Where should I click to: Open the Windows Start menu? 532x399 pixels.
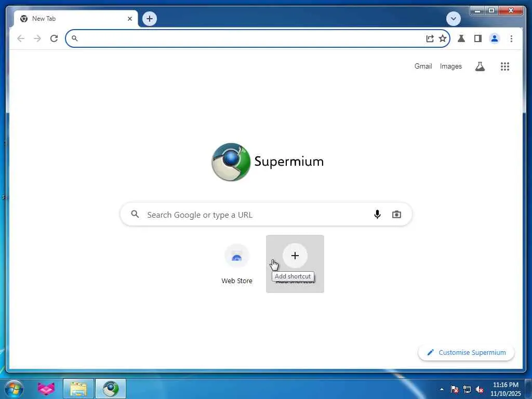point(14,389)
